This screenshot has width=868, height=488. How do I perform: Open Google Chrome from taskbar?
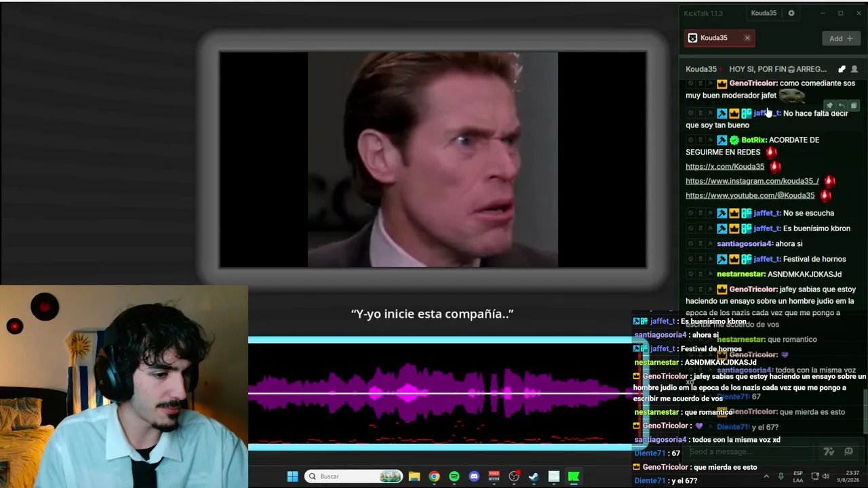[x=434, y=476]
